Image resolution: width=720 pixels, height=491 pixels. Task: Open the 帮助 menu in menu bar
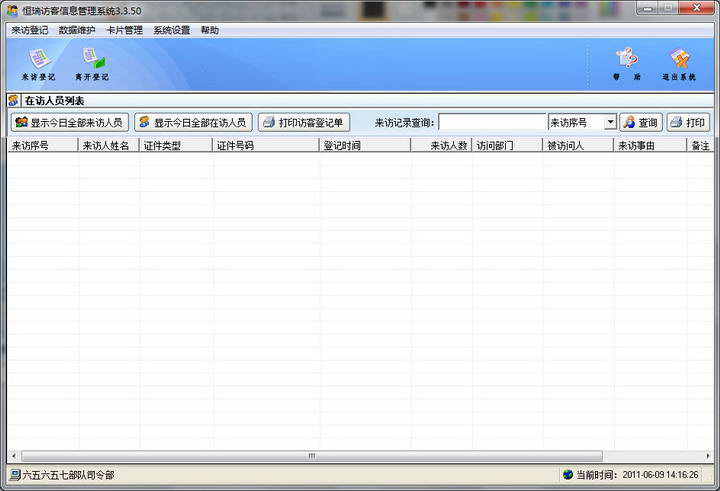pos(209,30)
